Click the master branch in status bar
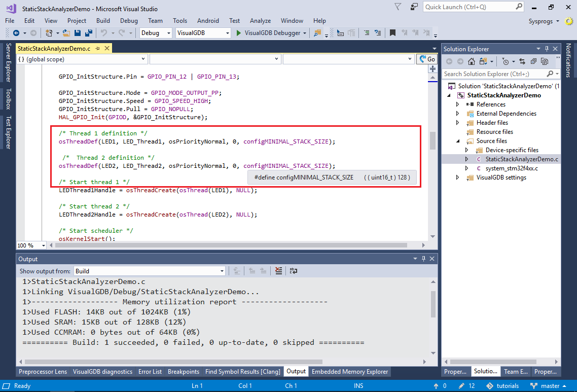This screenshot has width=577, height=392. point(550,386)
